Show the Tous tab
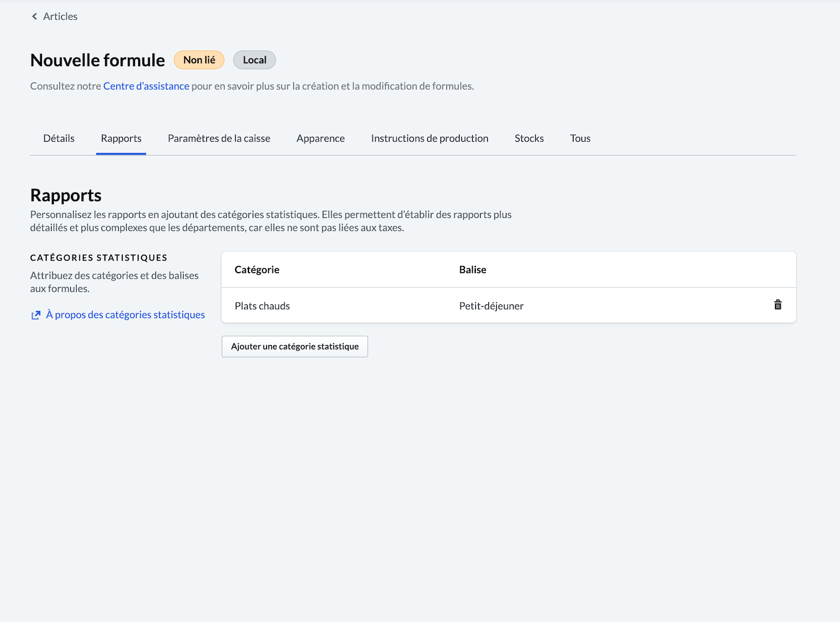840x622 pixels. [580, 139]
